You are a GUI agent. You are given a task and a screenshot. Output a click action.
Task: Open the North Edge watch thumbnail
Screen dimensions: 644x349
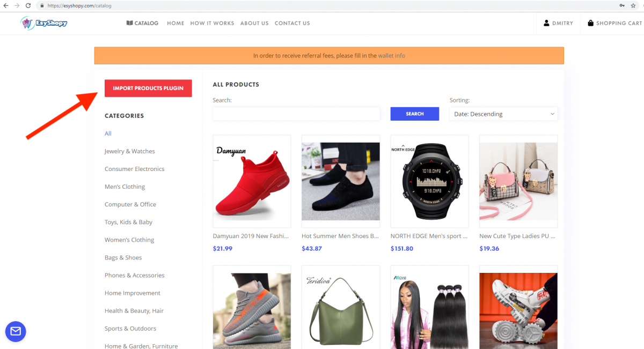(x=429, y=181)
